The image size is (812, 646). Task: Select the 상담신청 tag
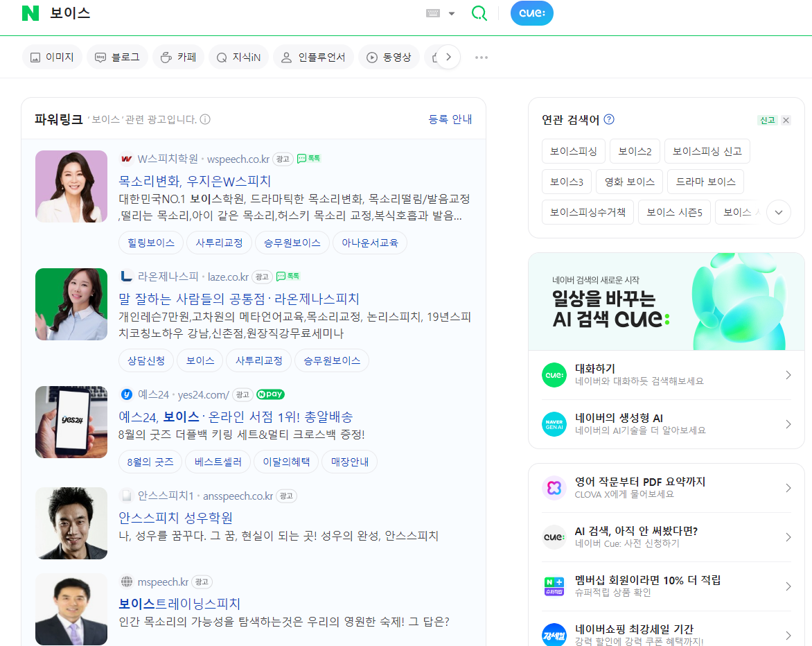tap(146, 360)
